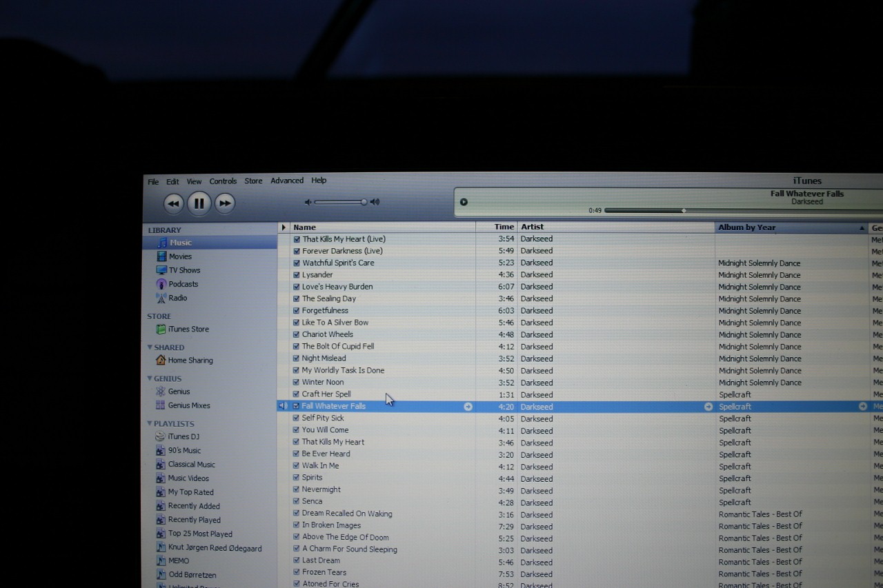Select the track Self Pity Sick
This screenshot has height=588, width=883.
pyautogui.click(x=323, y=418)
